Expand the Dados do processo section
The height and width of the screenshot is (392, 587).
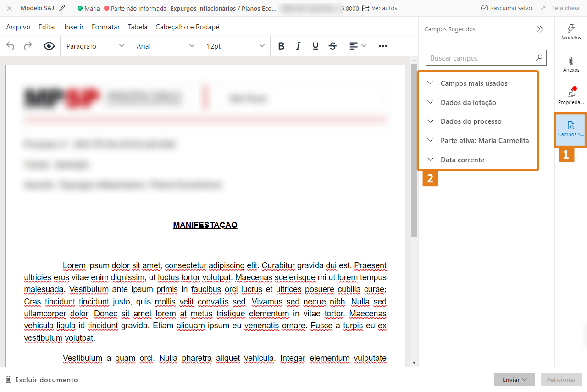tap(471, 121)
